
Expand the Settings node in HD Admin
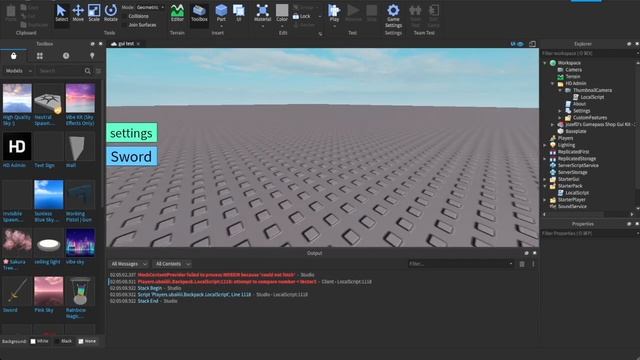pos(560,111)
